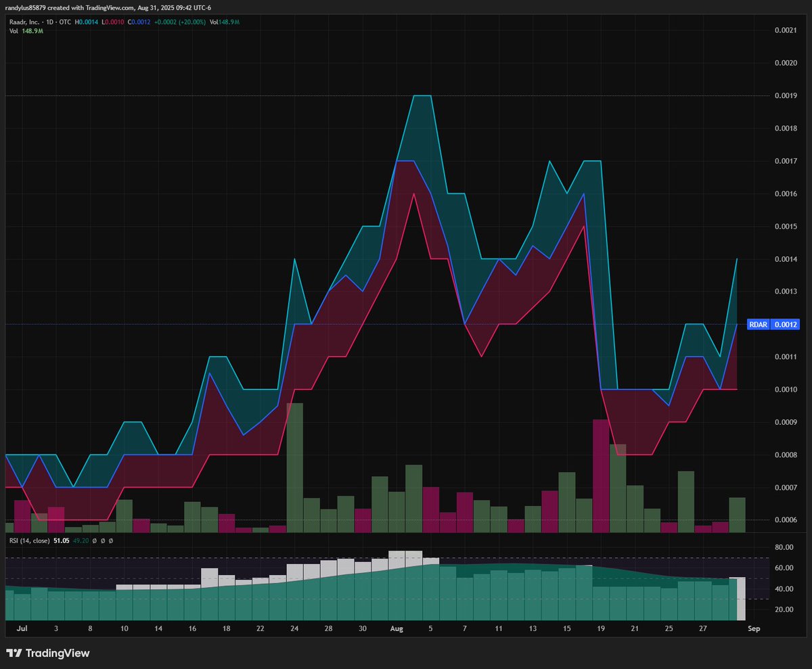Click the 0.0008 price axis label
The width and height of the screenshot is (812, 669).
point(785,455)
